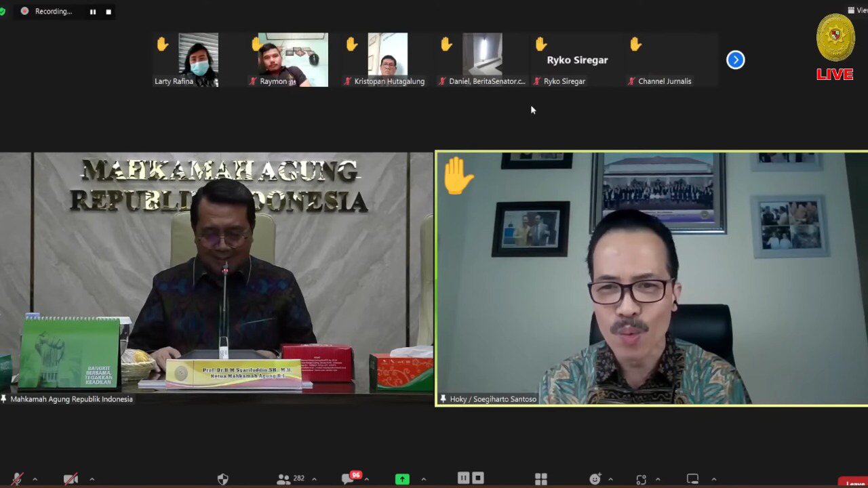Open the Reactions emoji icon

pyautogui.click(x=595, y=478)
